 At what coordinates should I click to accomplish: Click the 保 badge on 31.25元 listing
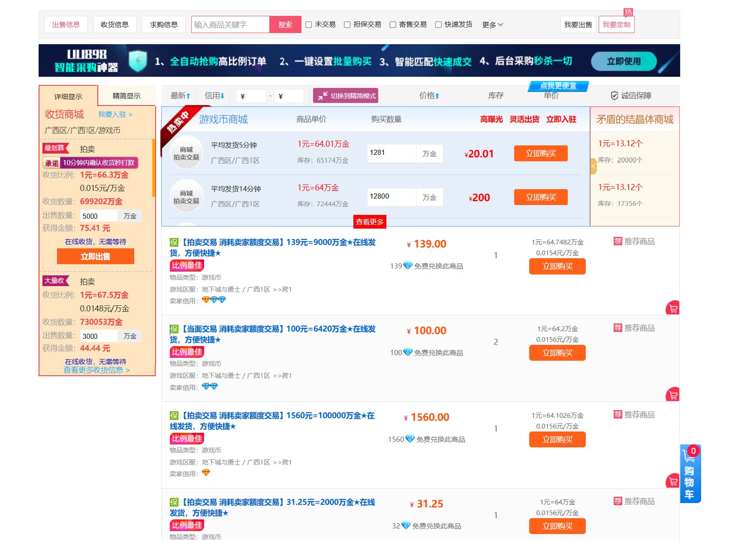point(174,502)
